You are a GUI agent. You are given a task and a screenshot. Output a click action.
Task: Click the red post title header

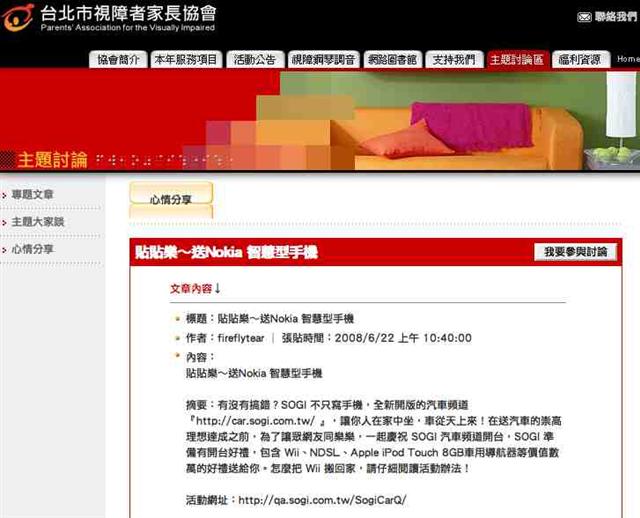(226, 253)
